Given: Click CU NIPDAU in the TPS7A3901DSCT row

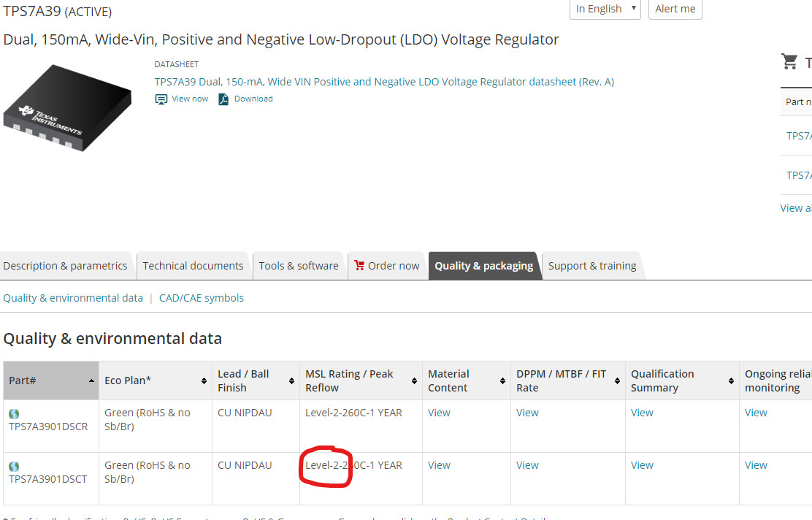Looking at the screenshot, I should (245, 466).
